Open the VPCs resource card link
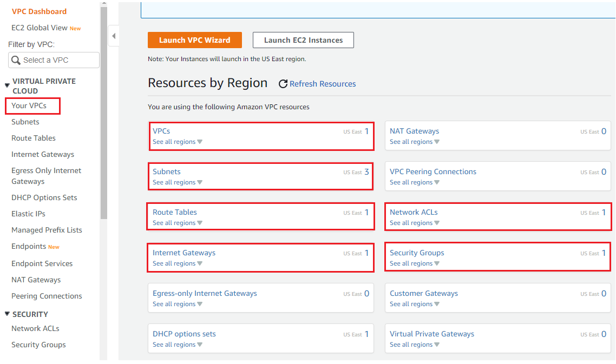Image resolution: width=616 pixels, height=364 pixels. coord(161,131)
